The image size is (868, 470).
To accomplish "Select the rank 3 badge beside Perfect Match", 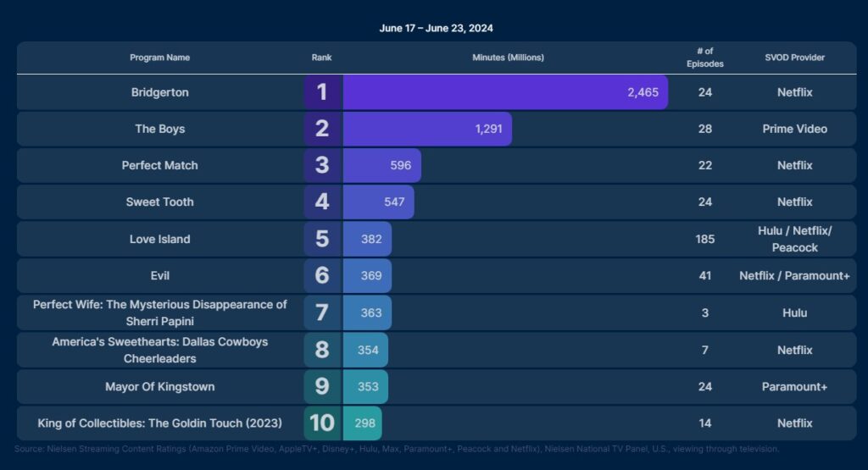I will tap(322, 165).
